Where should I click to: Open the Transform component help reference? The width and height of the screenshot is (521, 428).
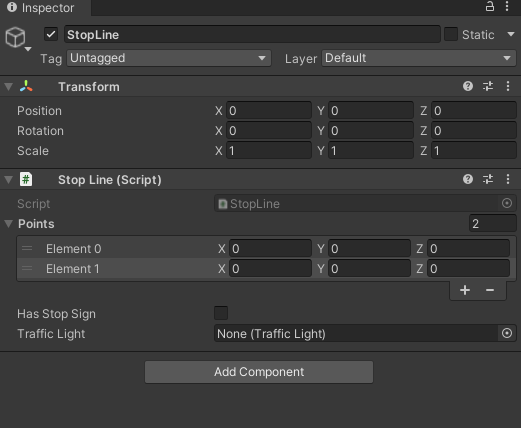pyautogui.click(x=468, y=86)
